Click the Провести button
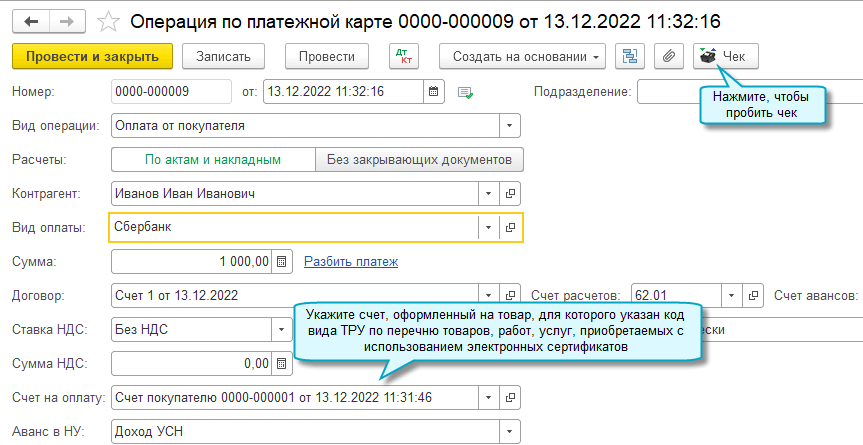863x445 pixels. click(x=327, y=56)
